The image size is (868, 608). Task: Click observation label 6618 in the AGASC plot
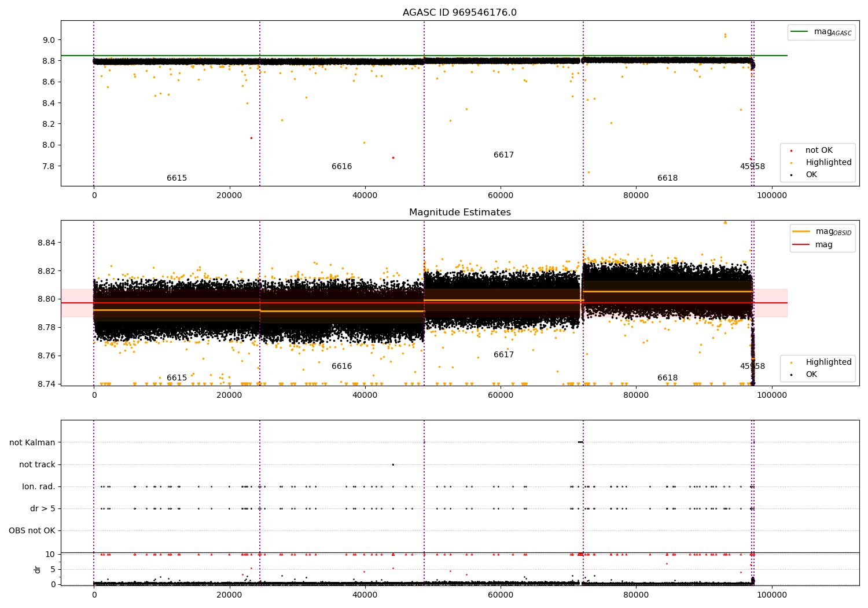(x=667, y=178)
